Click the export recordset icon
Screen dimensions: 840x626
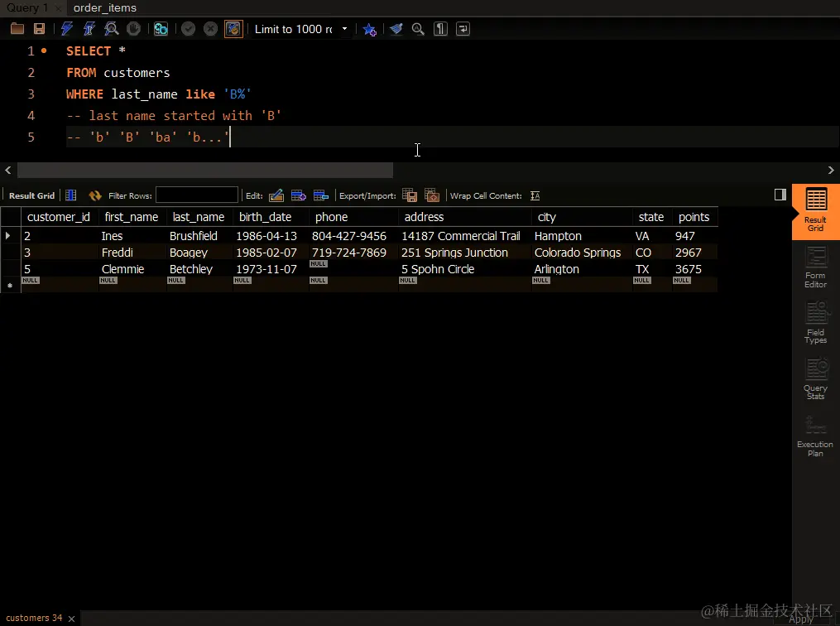(410, 195)
